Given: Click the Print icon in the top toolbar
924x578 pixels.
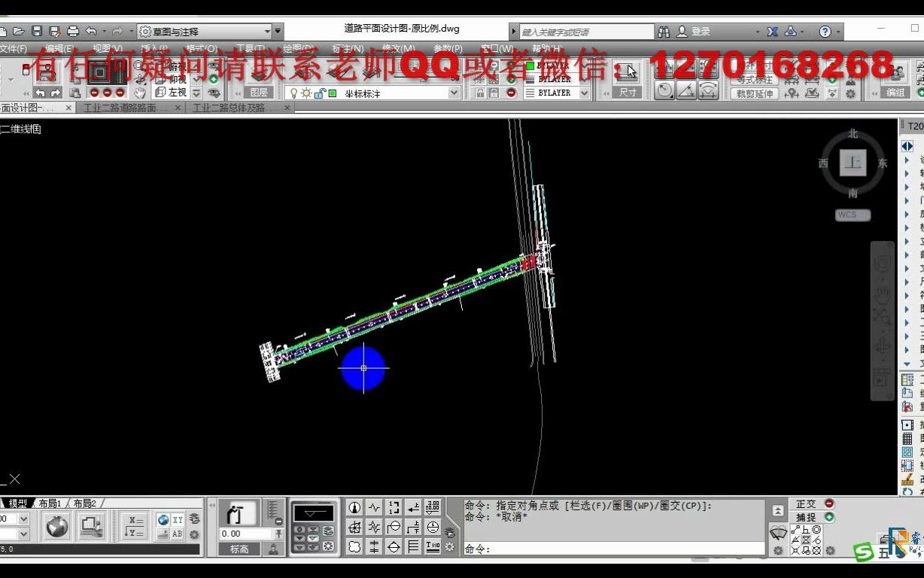Looking at the screenshot, I should (x=73, y=31).
